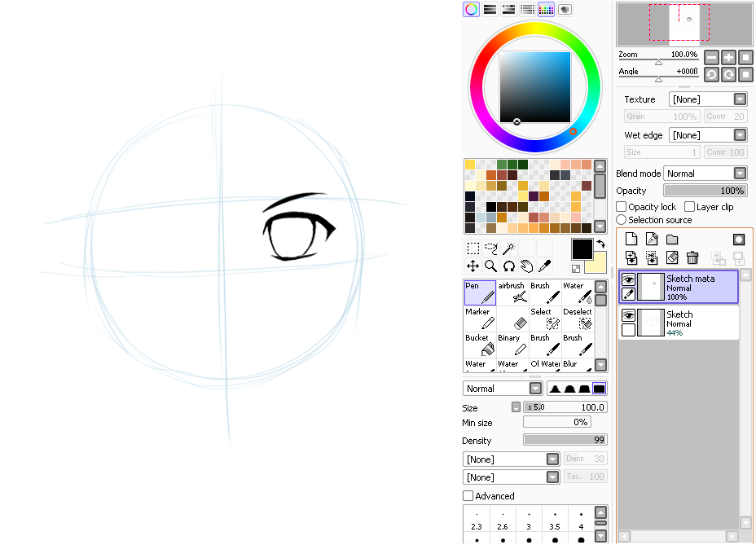Toggle the color wheel panel button
Screen dimensions: 756x545
pyautogui.click(x=471, y=9)
